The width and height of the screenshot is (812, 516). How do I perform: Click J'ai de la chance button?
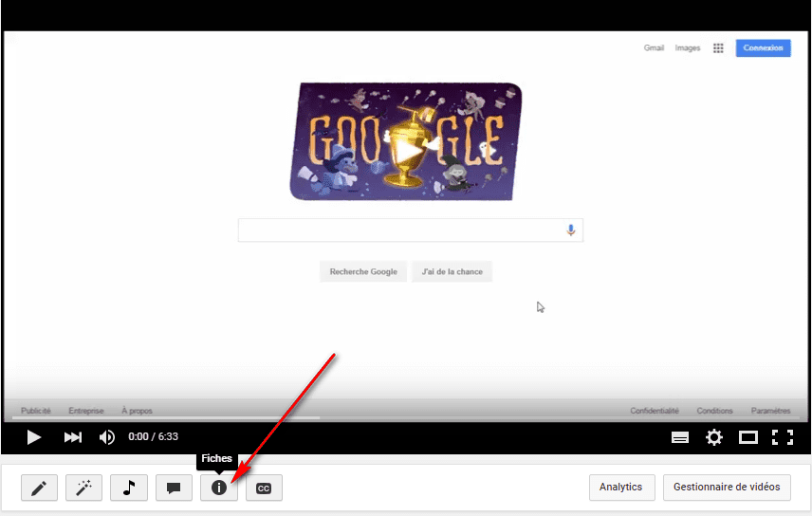tap(452, 271)
